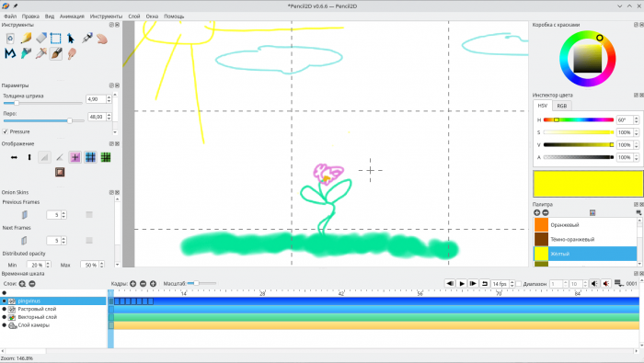Image resolution: width=644 pixels, height=363 pixels.
Task: Adjust the feather 48,00 spinner
Action: pos(98,117)
